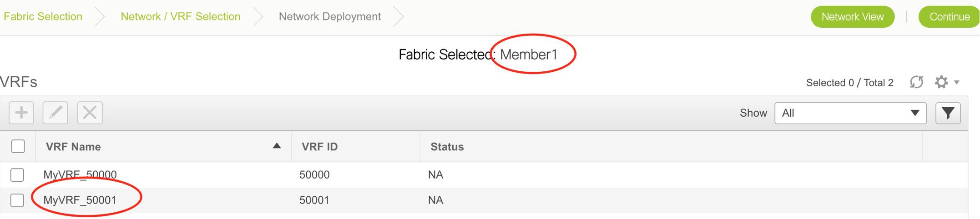The height and width of the screenshot is (219, 980).
Task: Toggle the select-all VRFs checkbox
Action: tap(18, 146)
